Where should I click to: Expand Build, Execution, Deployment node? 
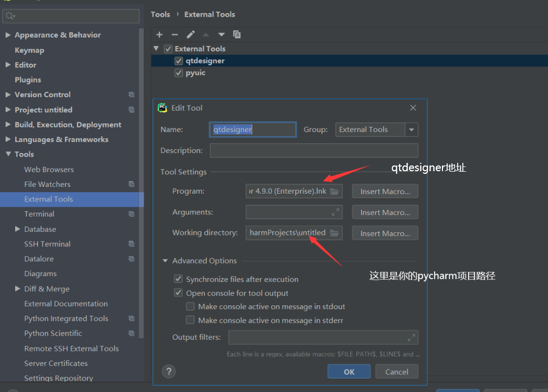[8, 124]
